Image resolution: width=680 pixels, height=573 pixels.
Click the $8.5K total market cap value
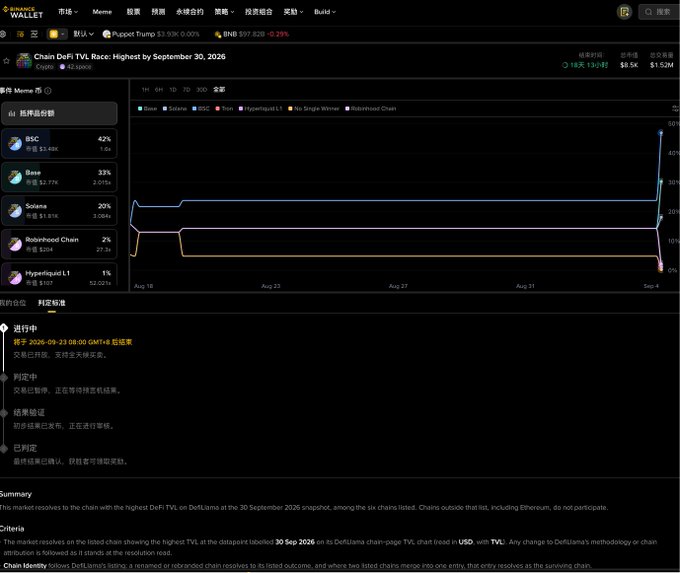(629, 65)
